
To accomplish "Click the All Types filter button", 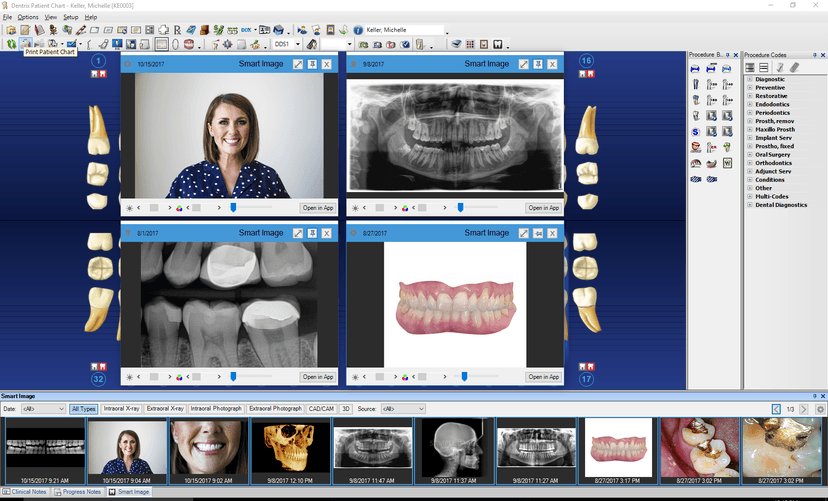I will click(x=83, y=409).
